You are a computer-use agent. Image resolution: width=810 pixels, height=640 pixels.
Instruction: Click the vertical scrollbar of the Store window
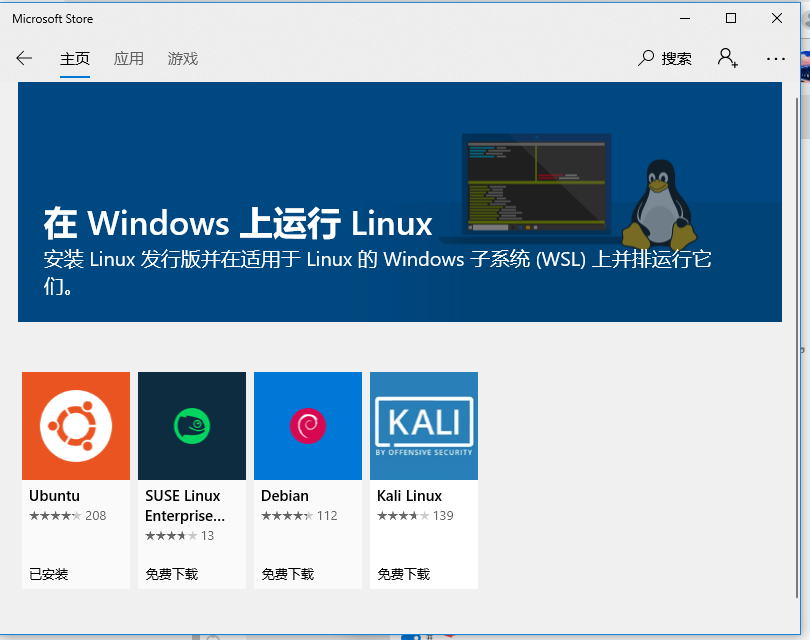click(797, 346)
